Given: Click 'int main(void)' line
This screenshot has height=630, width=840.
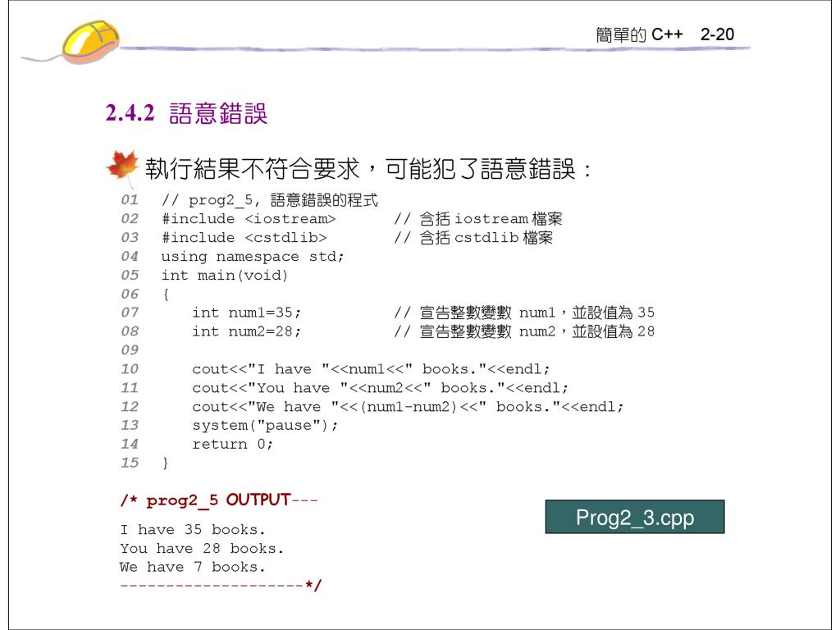Looking at the screenshot, I should coord(225,276).
